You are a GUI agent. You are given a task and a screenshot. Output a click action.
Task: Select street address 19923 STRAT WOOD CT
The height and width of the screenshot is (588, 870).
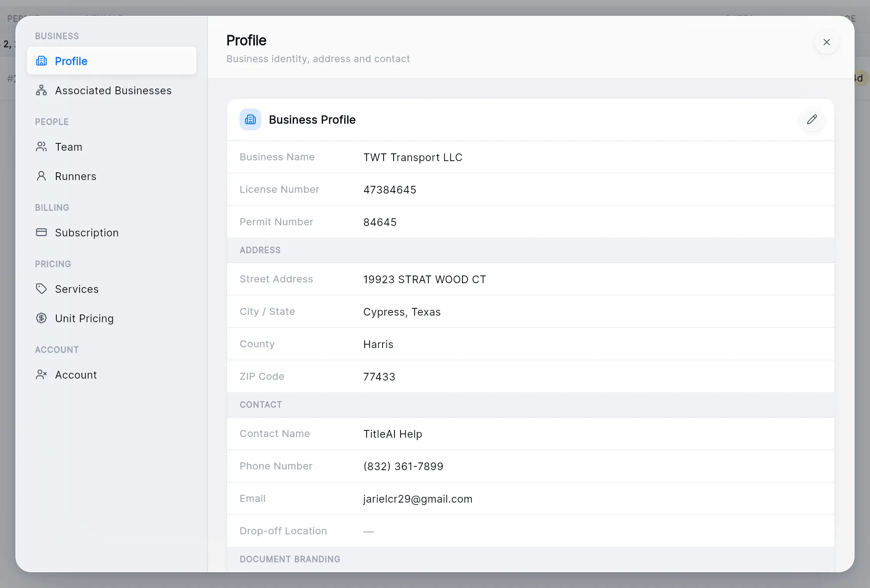425,279
